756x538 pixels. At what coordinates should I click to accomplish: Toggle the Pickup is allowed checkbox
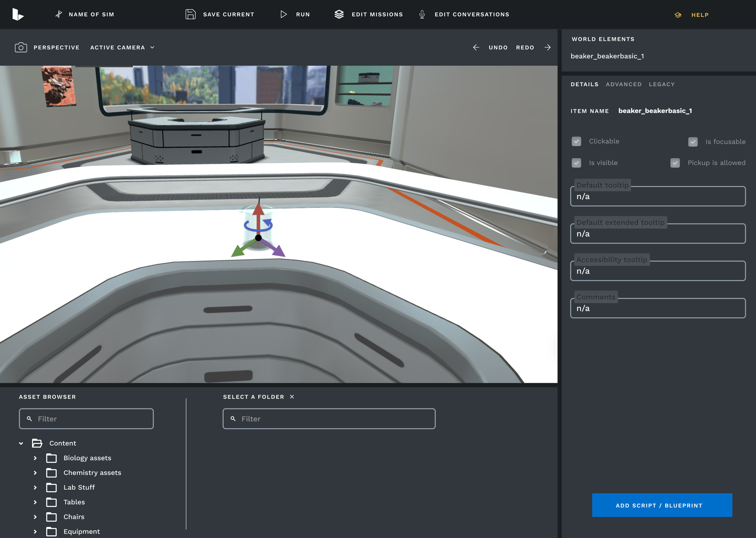(x=675, y=163)
